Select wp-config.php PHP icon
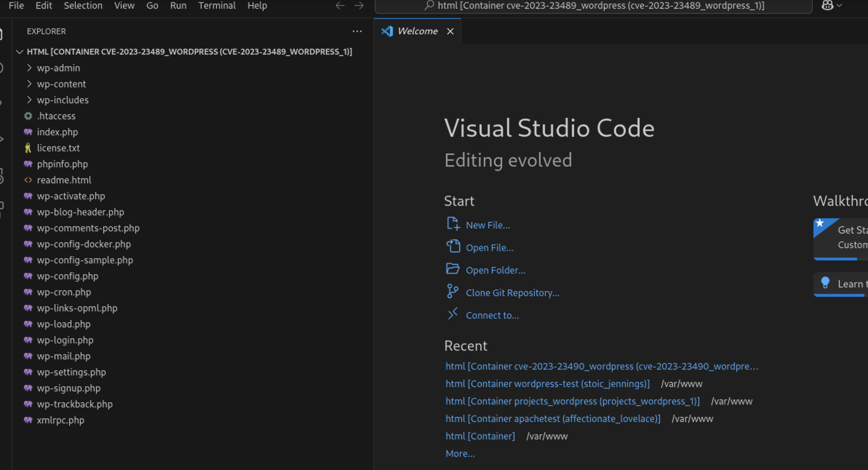Screen dimensions: 868x470 point(28,276)
